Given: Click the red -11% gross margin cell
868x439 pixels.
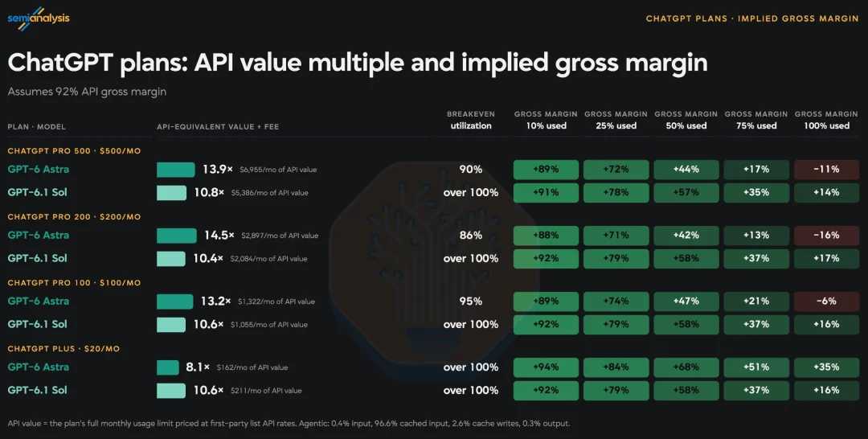Looking at the screenshot, I should pyautogui.click(x=826, y=170).
